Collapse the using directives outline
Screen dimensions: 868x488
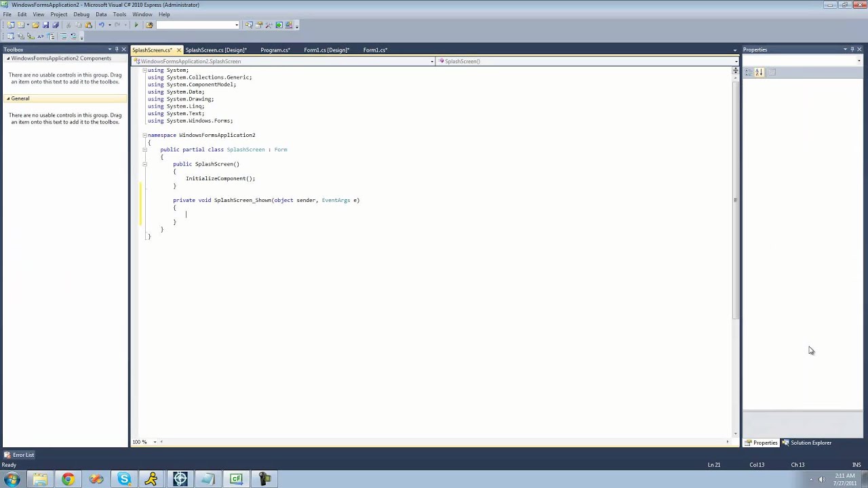[144, 70]
